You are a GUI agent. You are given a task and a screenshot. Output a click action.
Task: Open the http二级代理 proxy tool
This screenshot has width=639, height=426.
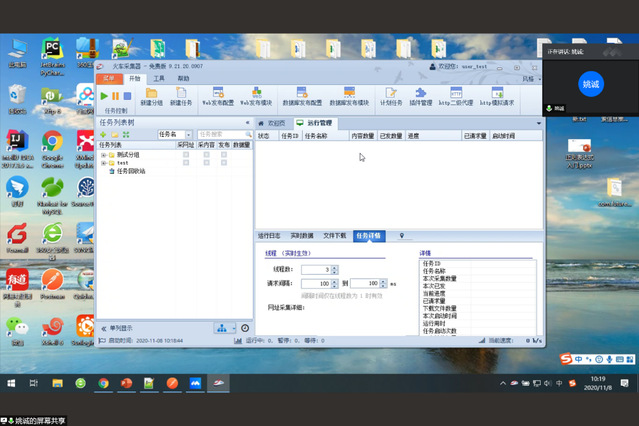[458, 96]
